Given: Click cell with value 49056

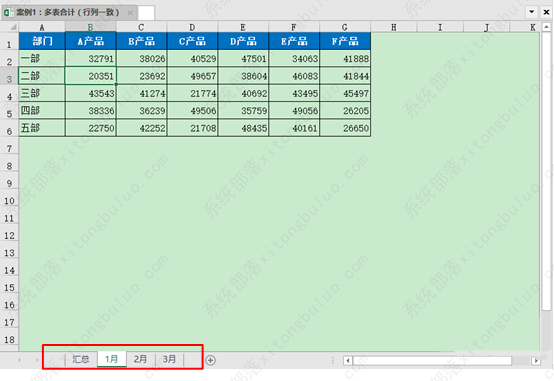Looking at the screenshot, I should 294,110.
